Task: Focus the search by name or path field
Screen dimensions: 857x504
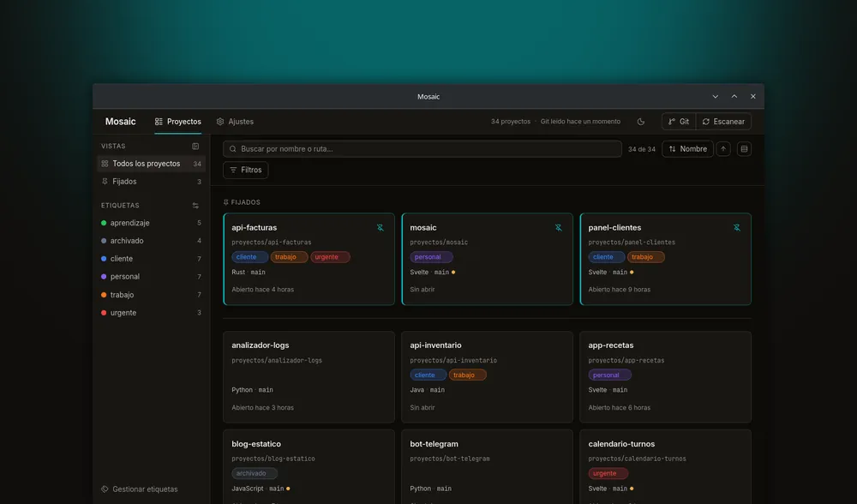Action: [422, 148]
